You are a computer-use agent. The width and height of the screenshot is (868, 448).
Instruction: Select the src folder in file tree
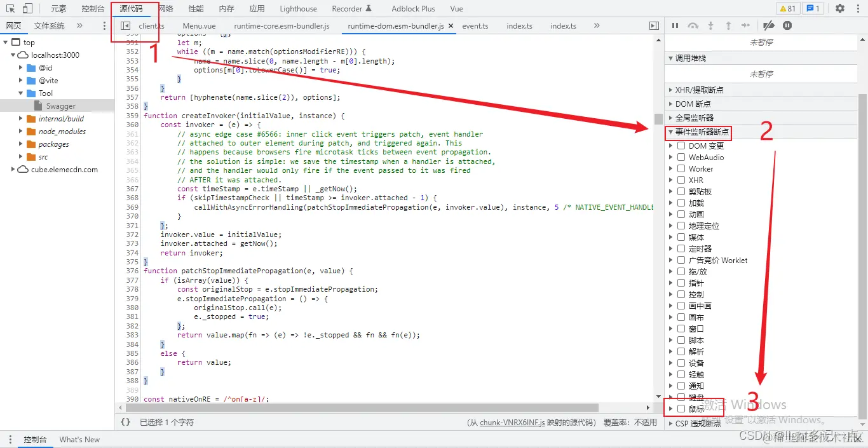pyautogui.click(x=43, y=157)
